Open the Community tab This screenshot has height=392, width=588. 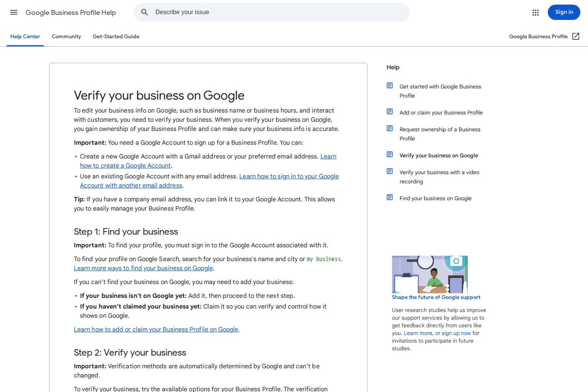click(x=66, y=36)
